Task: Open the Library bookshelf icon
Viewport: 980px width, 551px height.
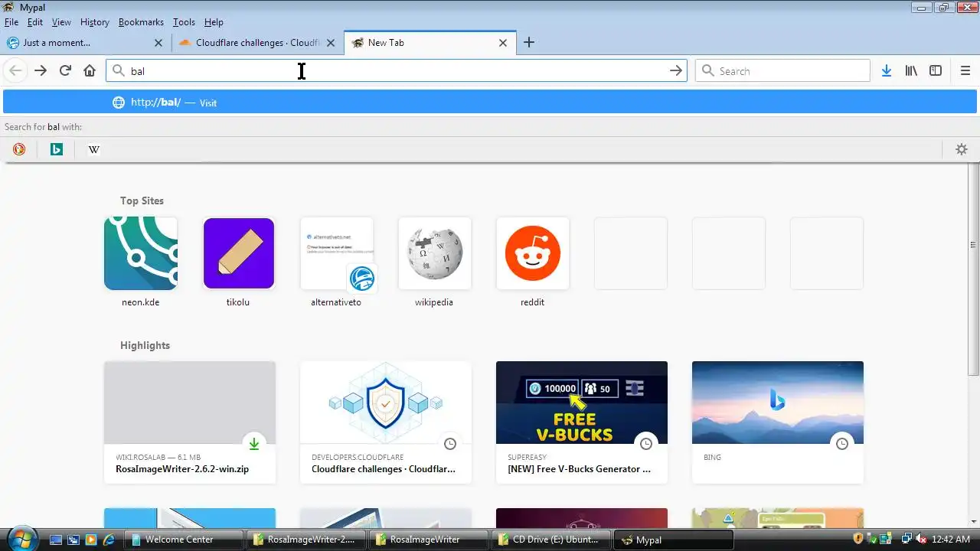Action: tap(911, 70)
